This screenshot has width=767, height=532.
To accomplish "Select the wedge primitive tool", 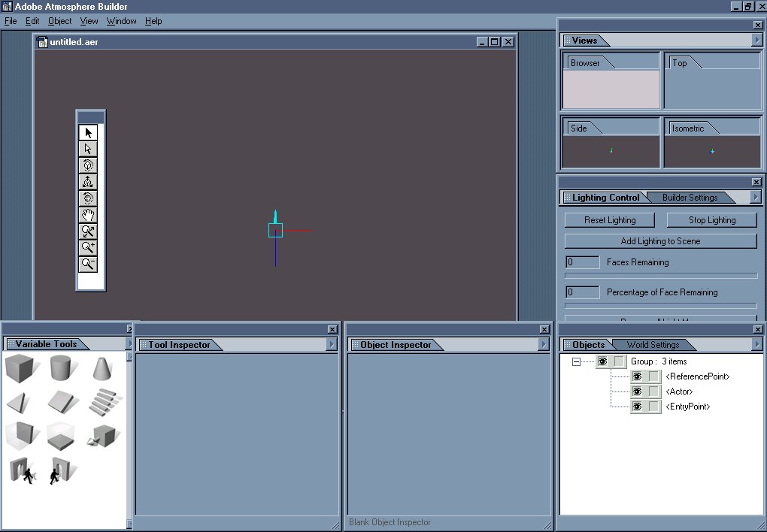I will 20,403.
